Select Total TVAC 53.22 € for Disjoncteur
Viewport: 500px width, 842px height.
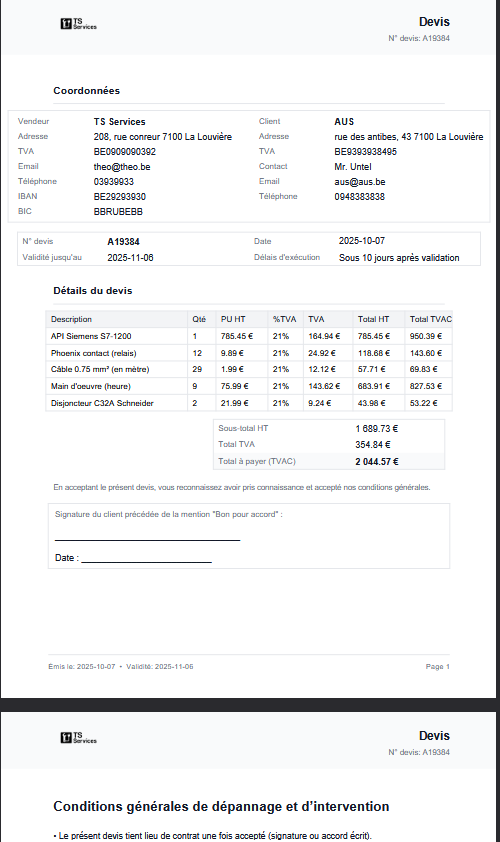tap(424, 403)
